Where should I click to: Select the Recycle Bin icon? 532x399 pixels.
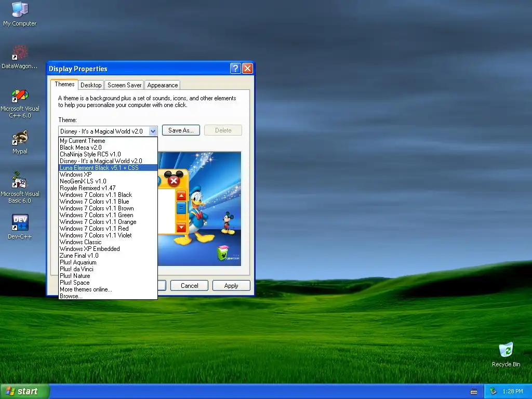(x=506, y=354)
